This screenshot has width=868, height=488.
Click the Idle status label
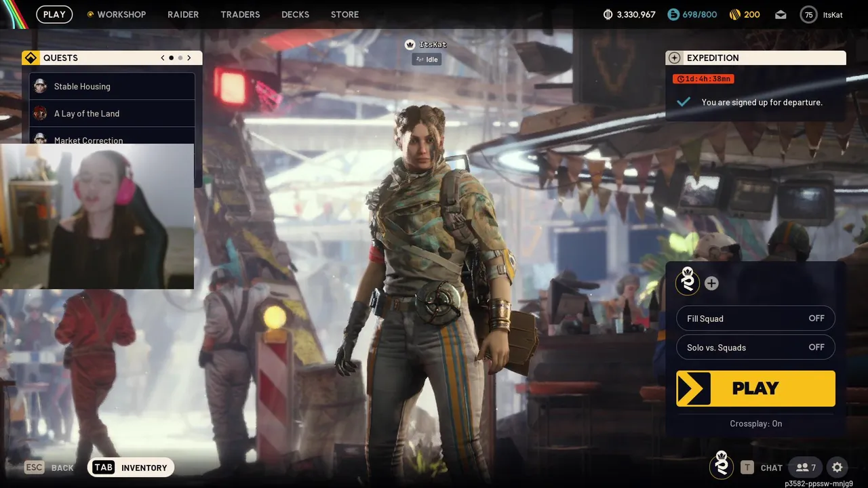click(427, 60)
